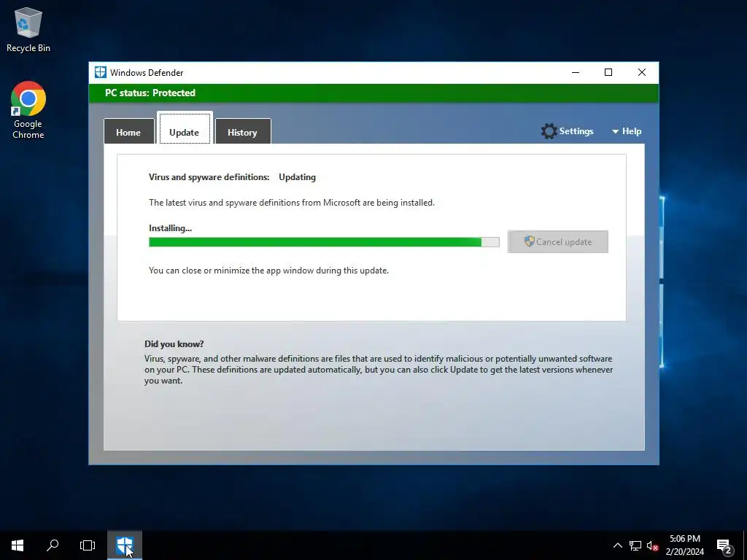Click the muted volume tray icon

click(652, 545)
